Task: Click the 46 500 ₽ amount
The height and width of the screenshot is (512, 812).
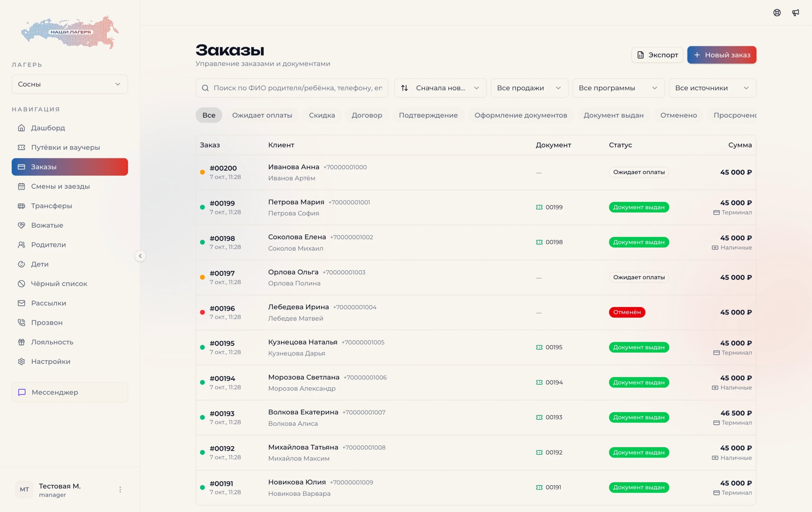Action: pos(736,413)
